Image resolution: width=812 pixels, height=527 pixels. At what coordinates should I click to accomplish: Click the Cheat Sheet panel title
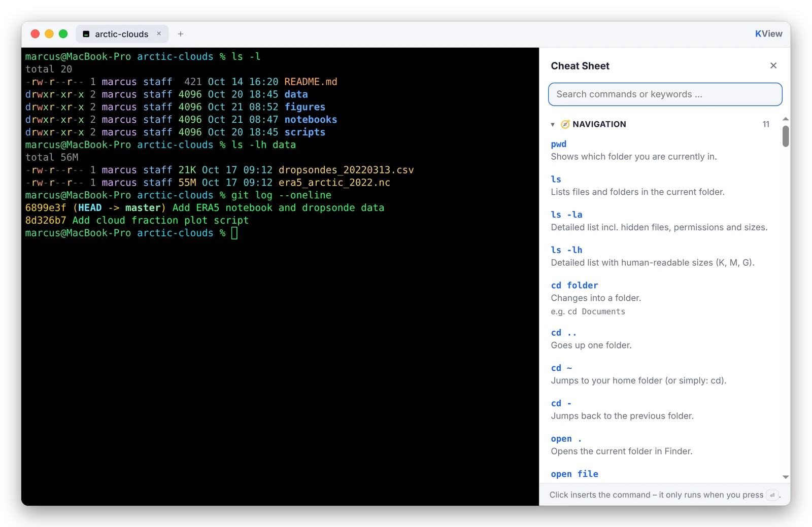(580, 66)
